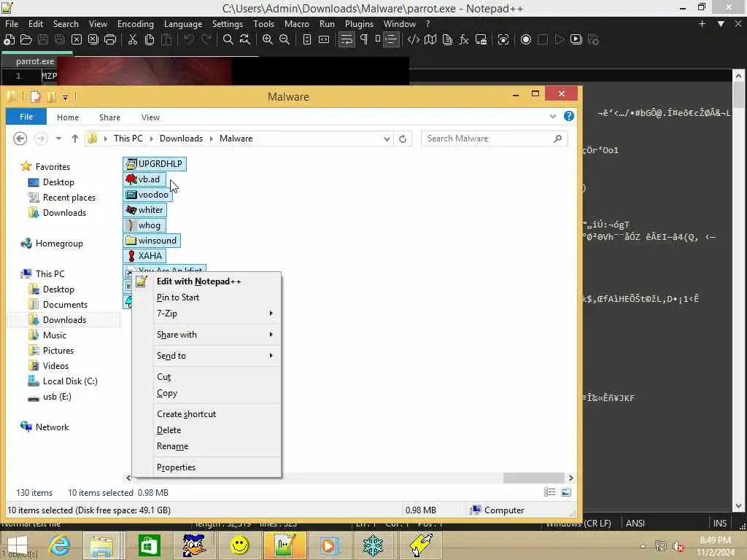747x560 pixels.
Task: Click Copy icon in Notepad++ toolbar
Action: point(149,40)
